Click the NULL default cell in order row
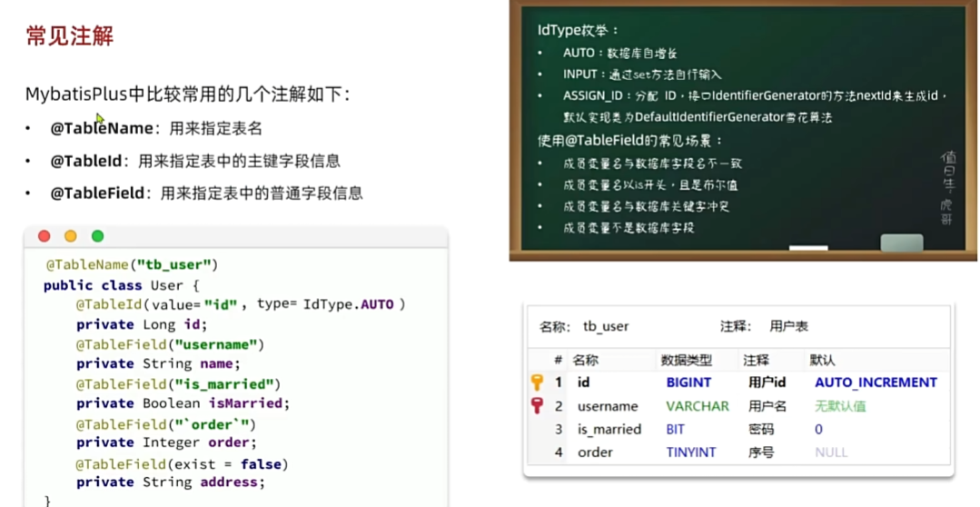 click(831, 452)
